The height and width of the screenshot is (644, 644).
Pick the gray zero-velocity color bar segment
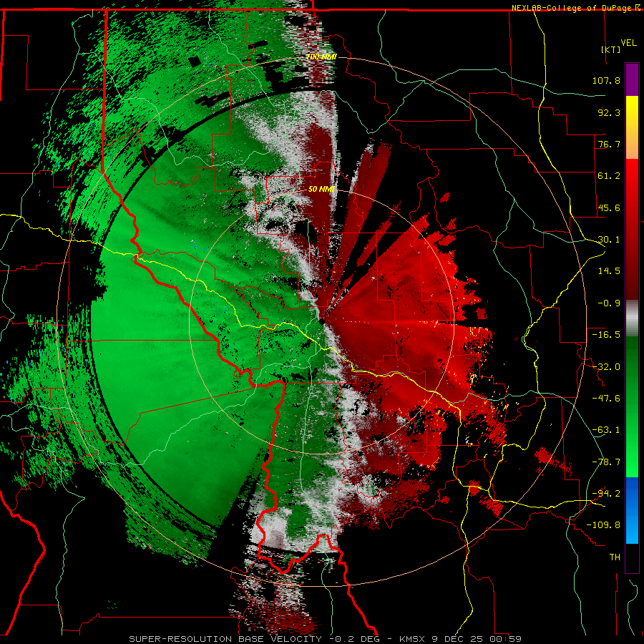coord(632,318)
